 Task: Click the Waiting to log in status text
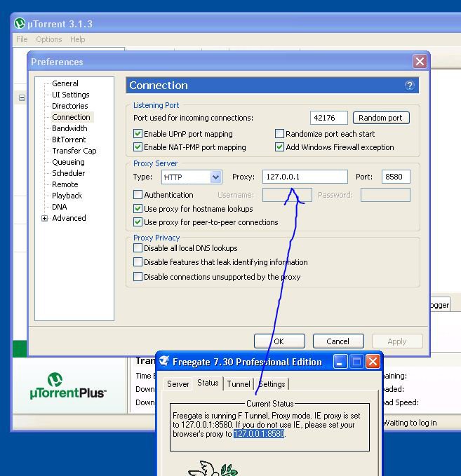(410, 423)
